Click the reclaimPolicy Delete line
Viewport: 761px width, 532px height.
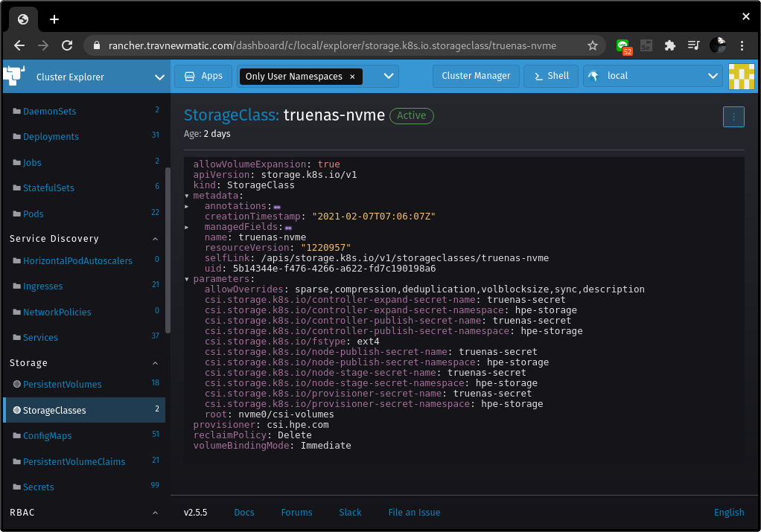[x=252, y=435]
